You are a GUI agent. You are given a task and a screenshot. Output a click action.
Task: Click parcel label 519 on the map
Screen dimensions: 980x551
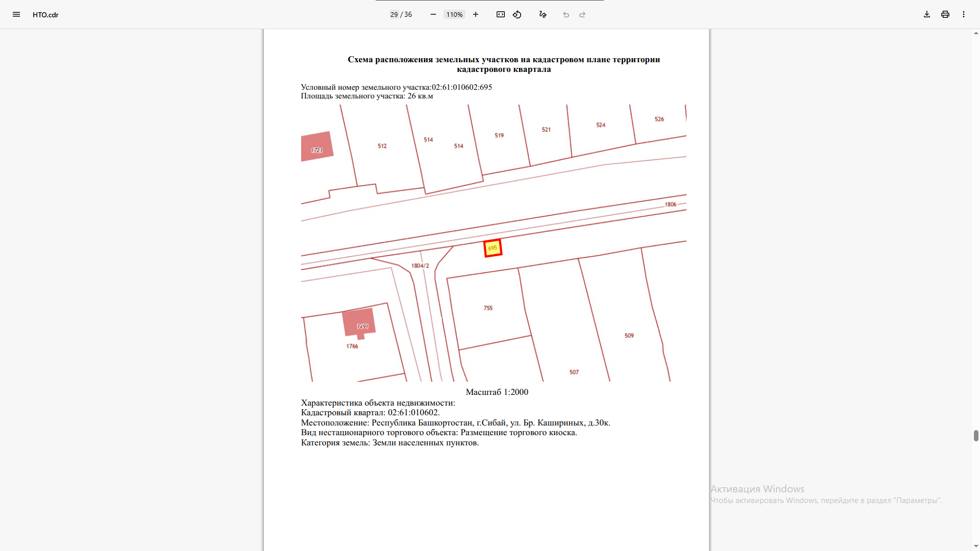(499, 135)
